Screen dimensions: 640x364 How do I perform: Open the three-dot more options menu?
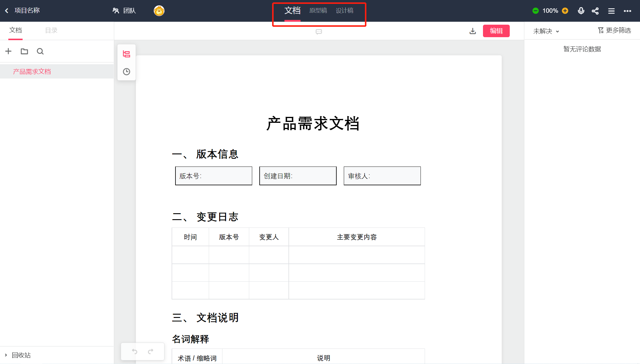627,11
